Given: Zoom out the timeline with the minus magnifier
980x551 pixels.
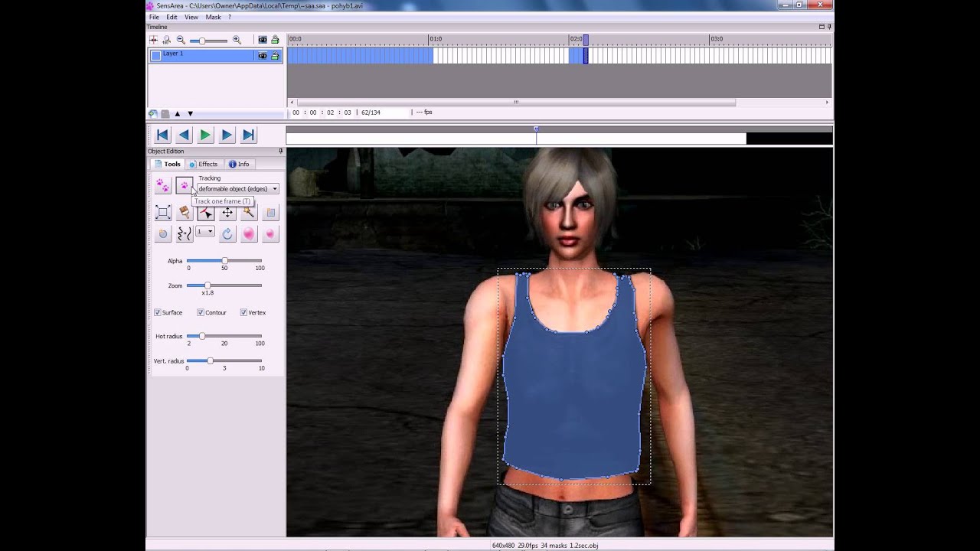Looking at the screenshot, I should [181, 40].
